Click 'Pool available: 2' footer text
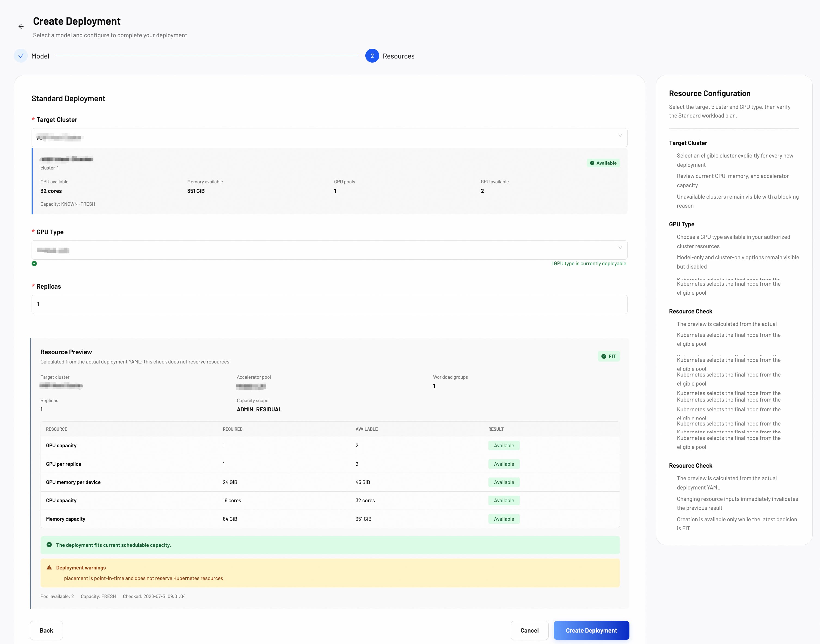The width and height of the screenshot is (820, 644). pos(57,596)
